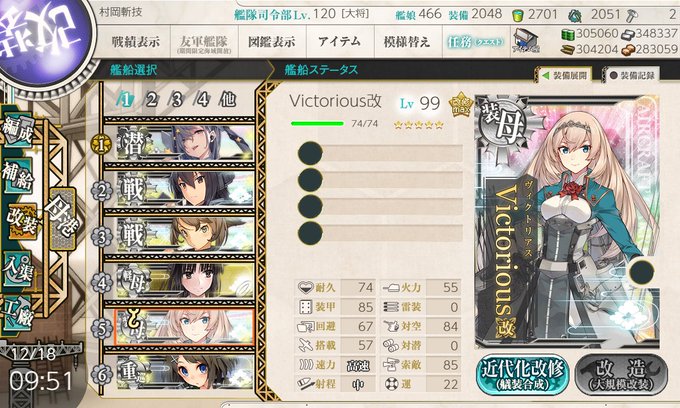This screenshot has width=680, height=408.
Task: Select the 補給 resupply icon
Action: (18, 175)
